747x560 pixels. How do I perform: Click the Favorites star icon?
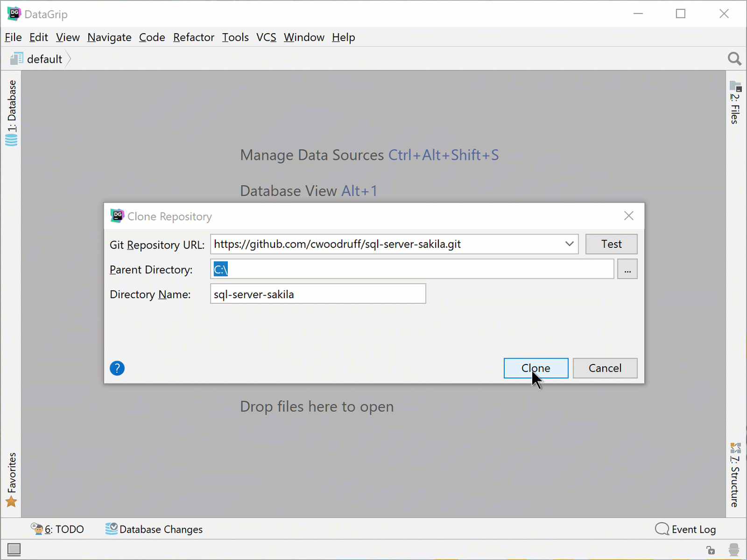click(x=11, y=502)
